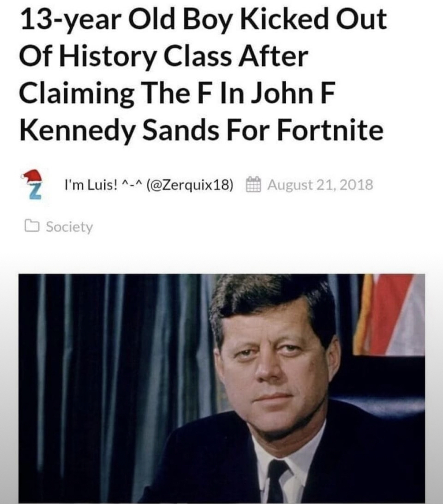Click the flag in the photo's corner
This screenshot has height=504, width=443.
click(390, 314)
